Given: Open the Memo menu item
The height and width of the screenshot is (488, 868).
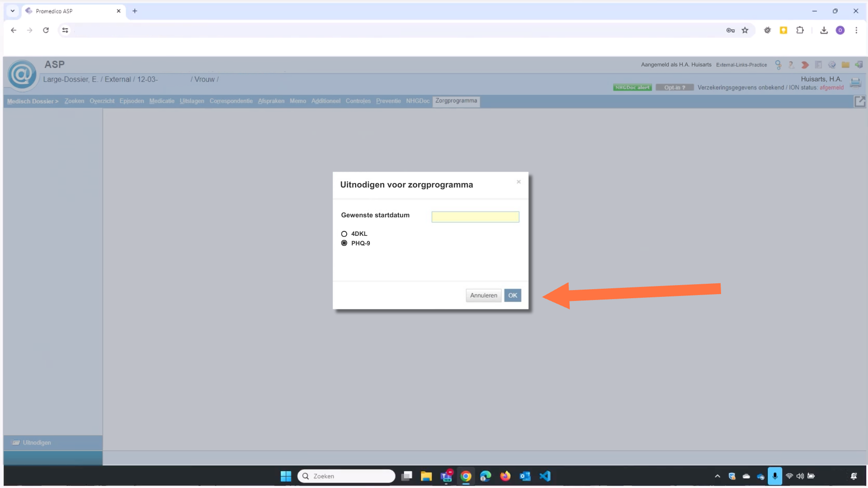Looking at the screenshot, I should (298, 101).
